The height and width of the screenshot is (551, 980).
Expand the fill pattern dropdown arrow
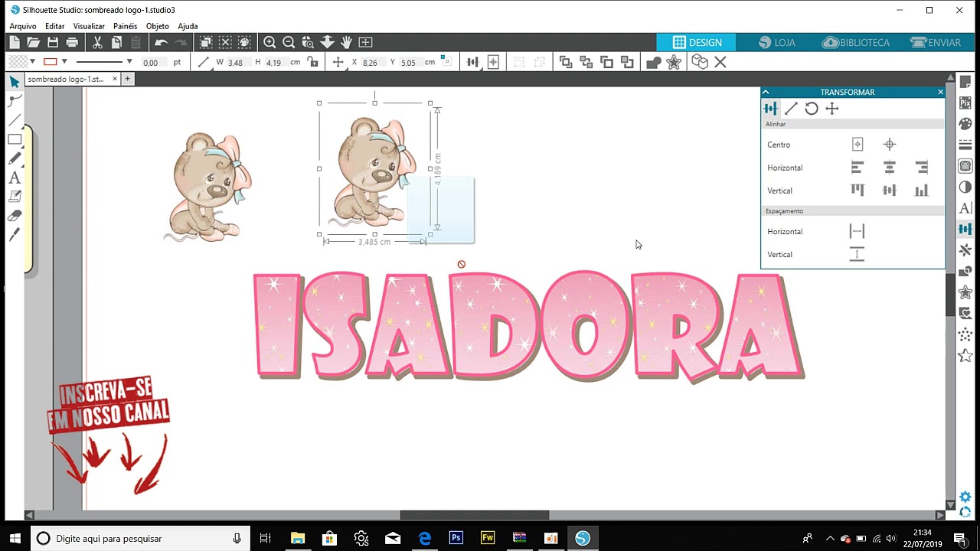32,62
